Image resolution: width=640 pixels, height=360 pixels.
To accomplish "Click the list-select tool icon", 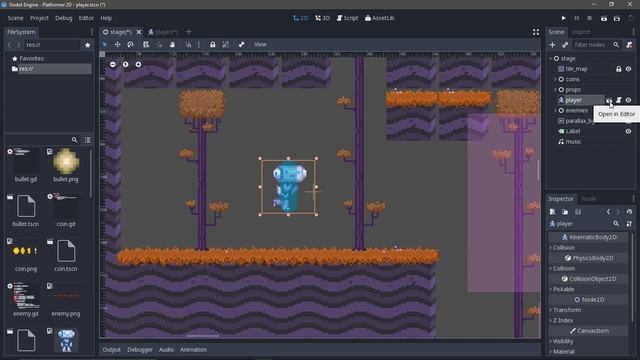I will point(146,44).
